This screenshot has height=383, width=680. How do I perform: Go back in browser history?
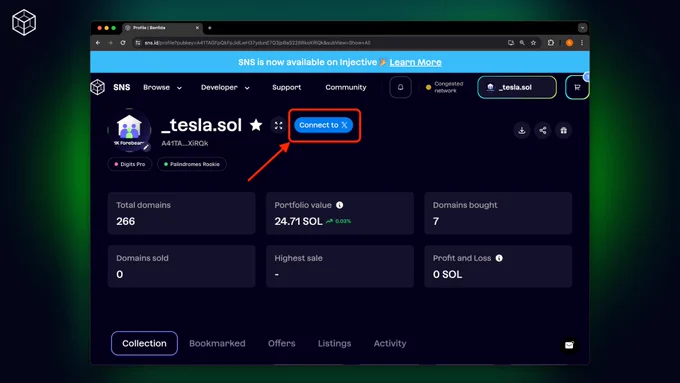coord(98,43)
